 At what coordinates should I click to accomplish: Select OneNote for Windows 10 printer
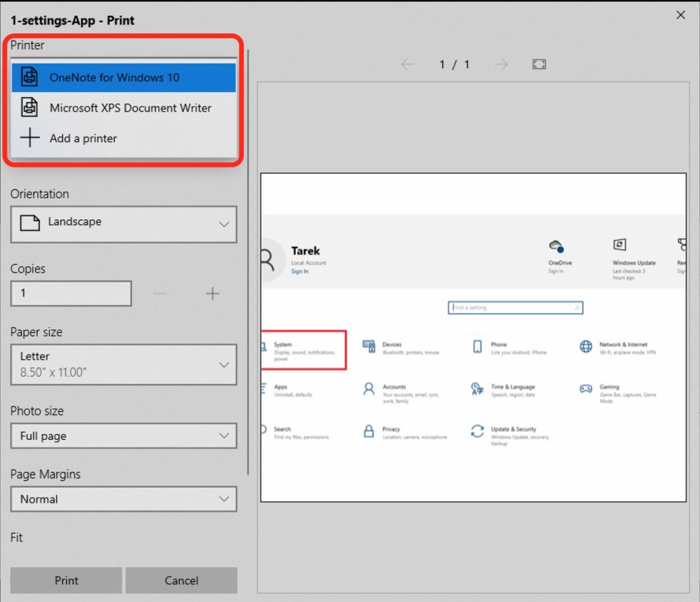point(124,78)
